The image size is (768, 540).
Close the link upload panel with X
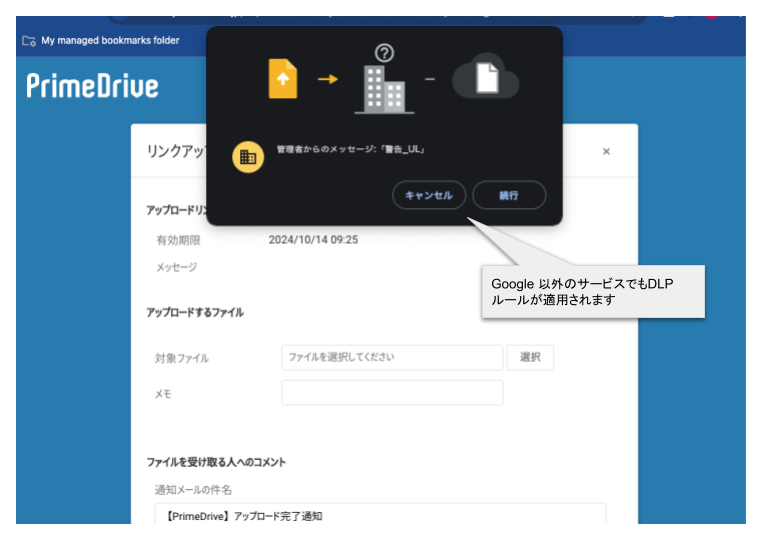[x=606, y=151]
